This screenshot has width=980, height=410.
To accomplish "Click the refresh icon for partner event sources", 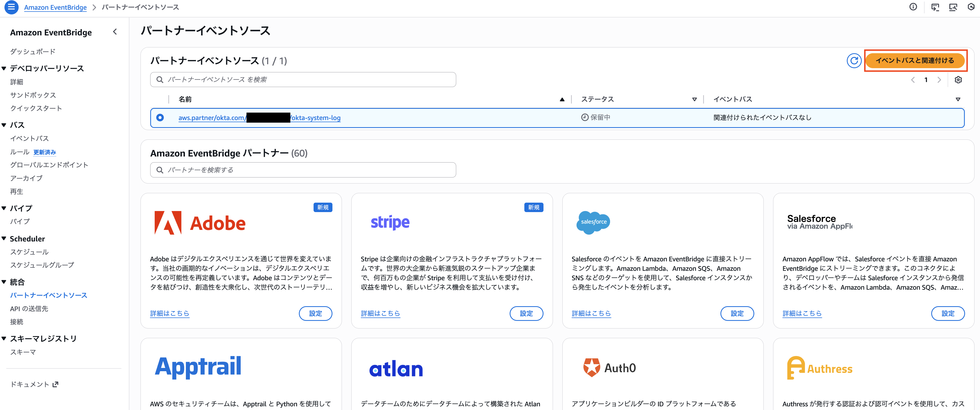I will [x=854, y=61].
